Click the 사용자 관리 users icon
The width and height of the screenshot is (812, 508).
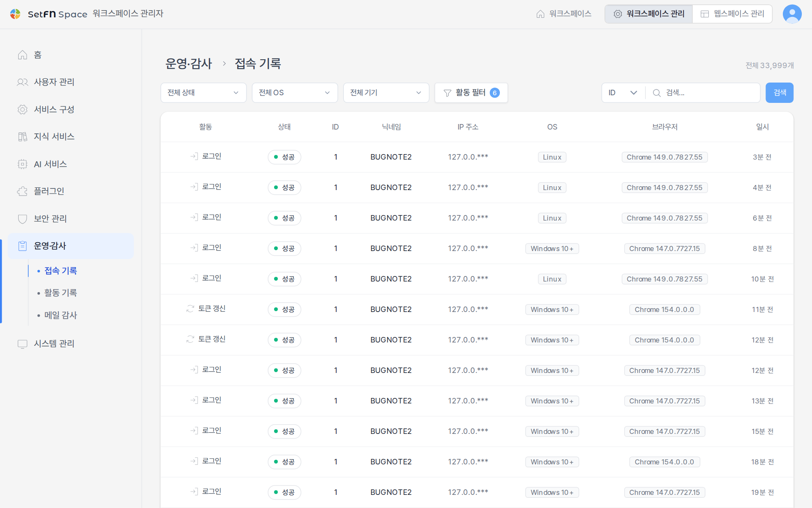pyautogui.click(x=22, y=82)
